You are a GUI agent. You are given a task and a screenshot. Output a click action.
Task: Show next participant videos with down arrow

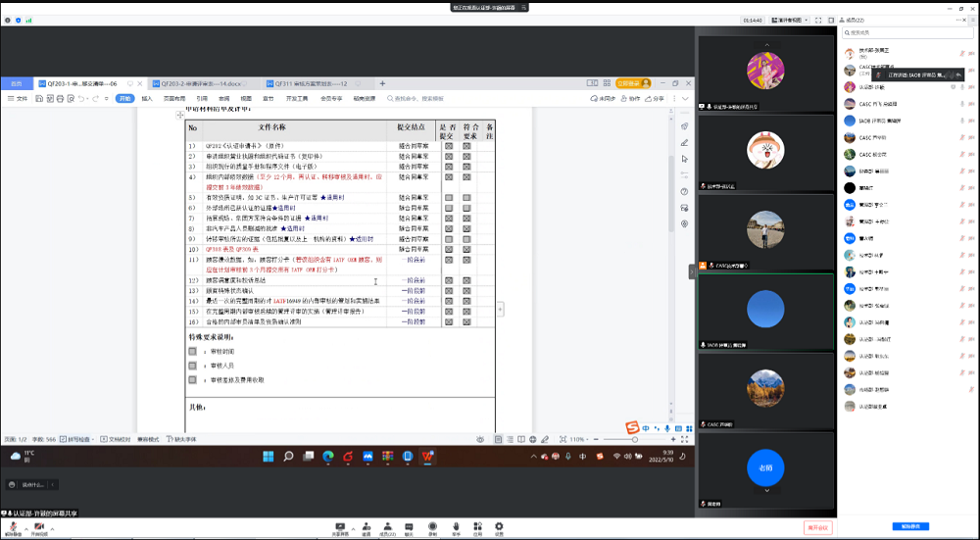pyautogui.click(x=767, y=491)
